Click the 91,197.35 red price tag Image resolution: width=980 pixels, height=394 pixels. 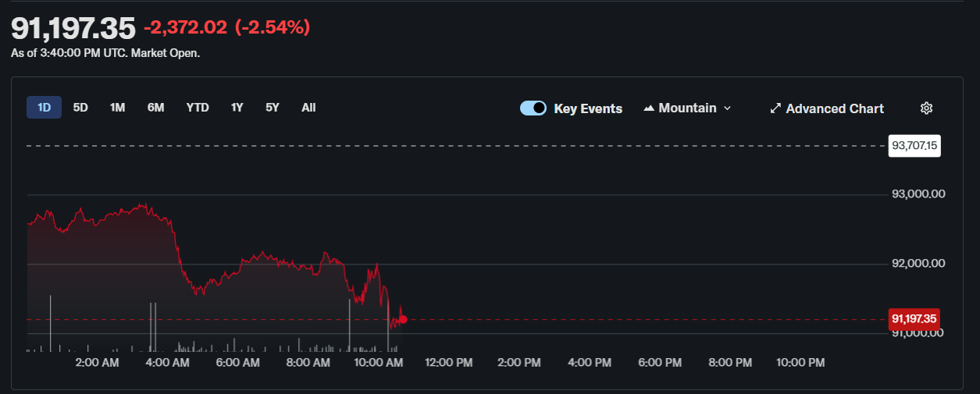pyautogui.click(x=914, y=318)
